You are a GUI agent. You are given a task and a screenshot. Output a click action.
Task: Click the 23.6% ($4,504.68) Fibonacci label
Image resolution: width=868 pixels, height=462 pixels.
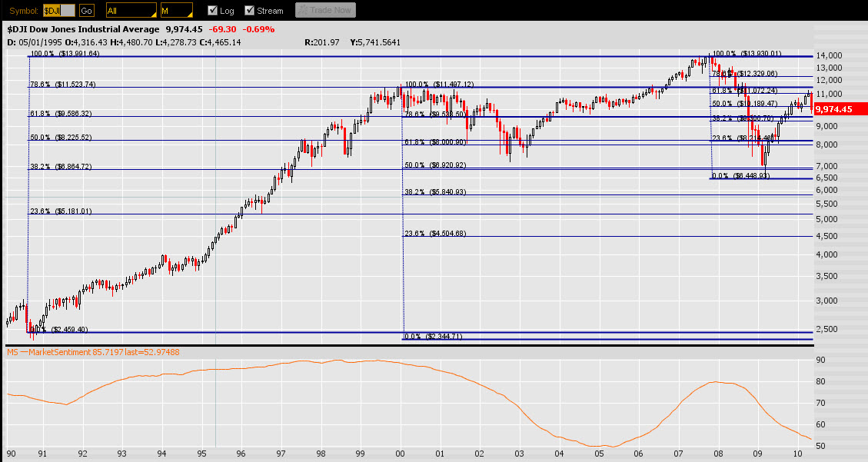[435, 234]
